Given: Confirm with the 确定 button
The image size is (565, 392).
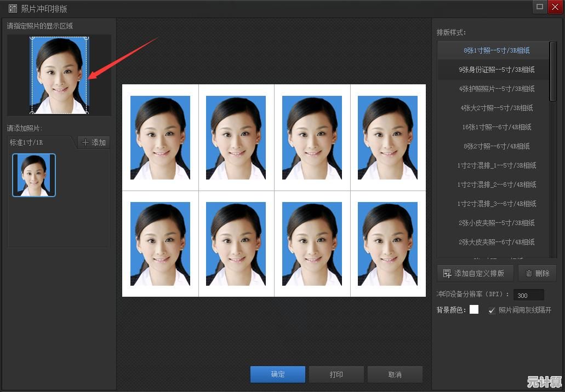Looking at the screenshot, I should 278,374.
